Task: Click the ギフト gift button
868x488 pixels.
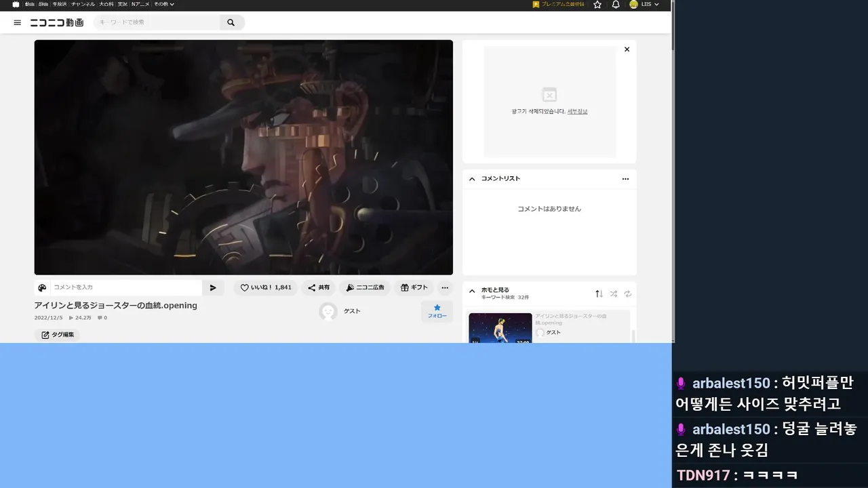Action: [x=414, y=287]
